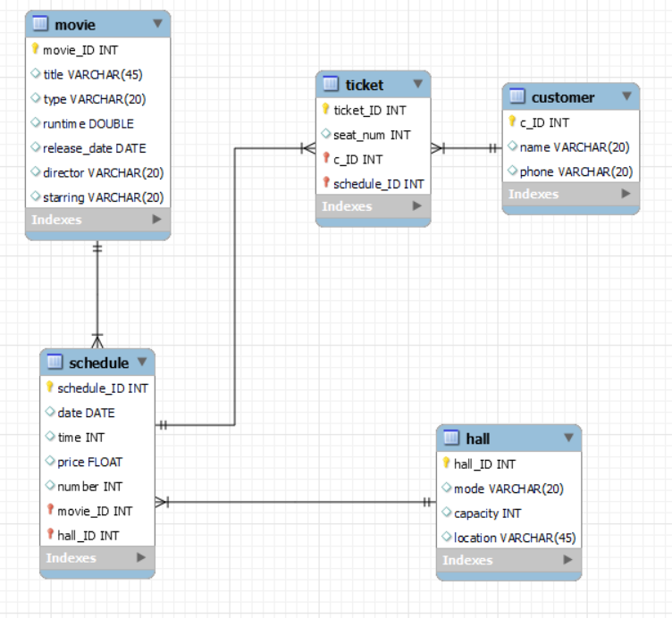Screen dimensions: 672x618
Task: Click the schedule table icon
Action: tap(55, 362)
